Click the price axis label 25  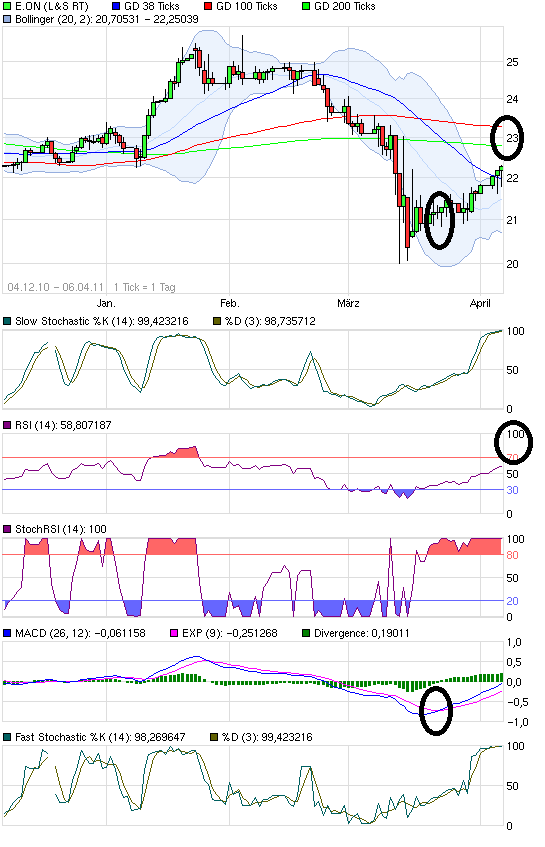[x=512, y=62]
